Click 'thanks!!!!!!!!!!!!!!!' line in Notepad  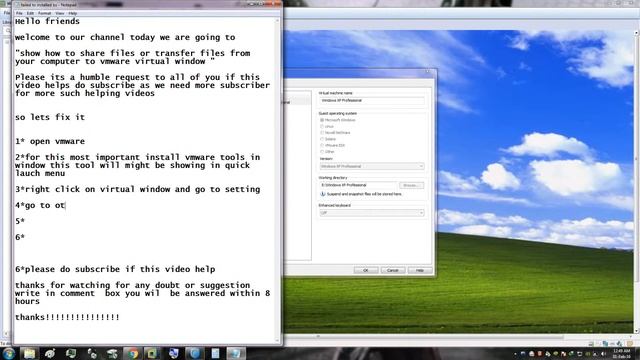coord(67,317)
